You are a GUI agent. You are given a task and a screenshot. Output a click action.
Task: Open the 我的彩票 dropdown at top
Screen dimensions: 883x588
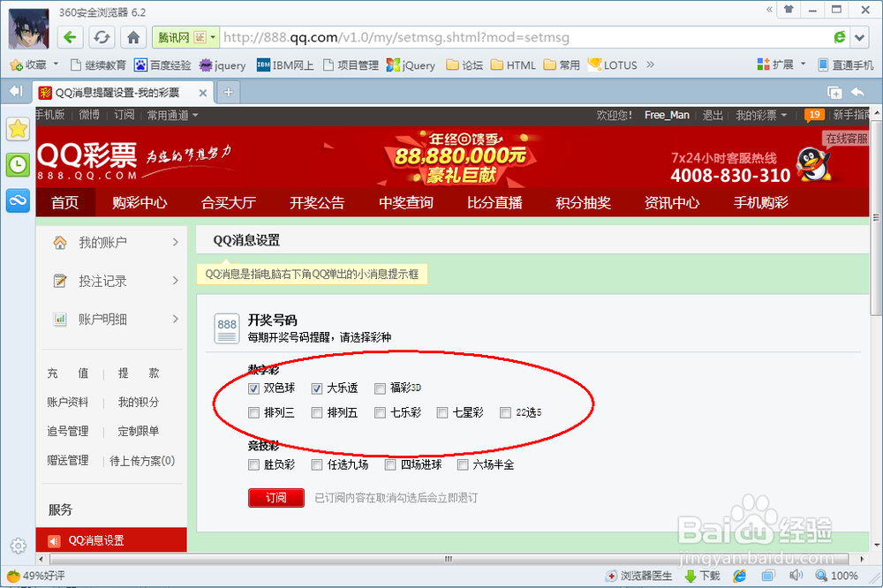tap(761, 116)
